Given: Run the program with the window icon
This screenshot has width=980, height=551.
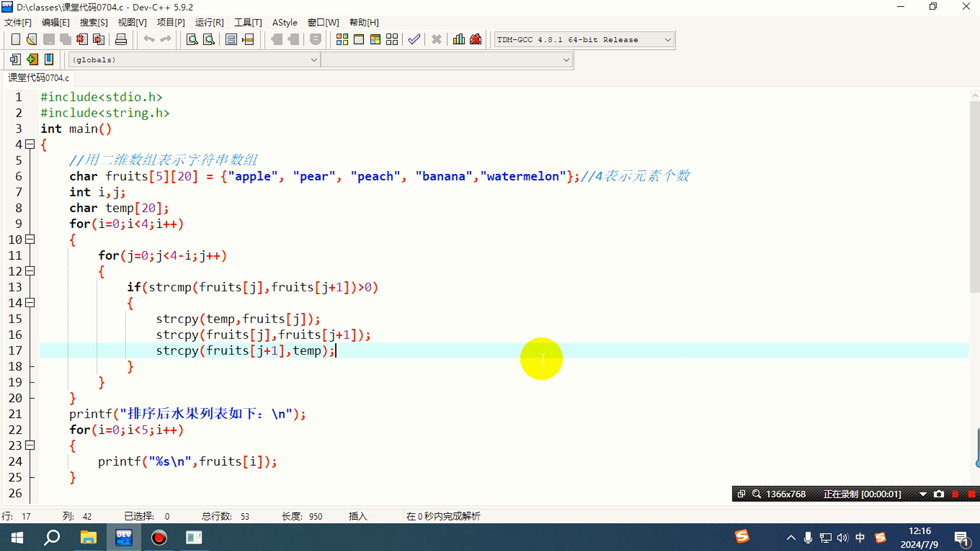Looking at the screenshot, I should (359, 39).
